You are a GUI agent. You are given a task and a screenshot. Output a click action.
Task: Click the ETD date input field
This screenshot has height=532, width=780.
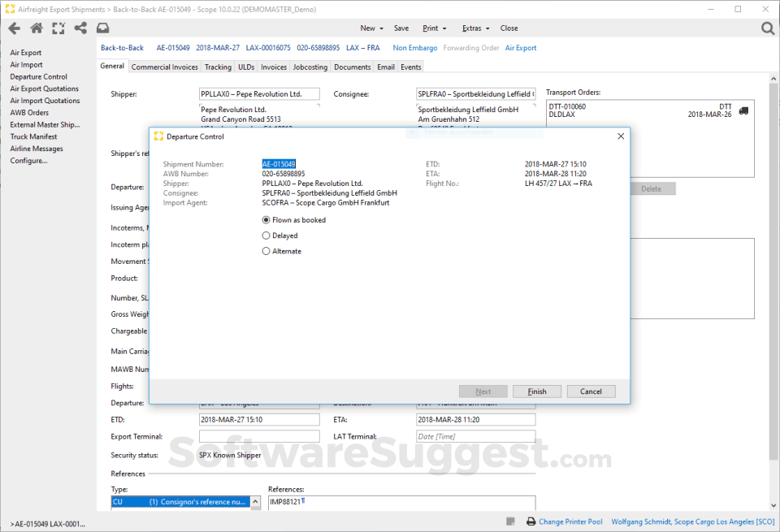pyautogui.click(x=258, y=419)
